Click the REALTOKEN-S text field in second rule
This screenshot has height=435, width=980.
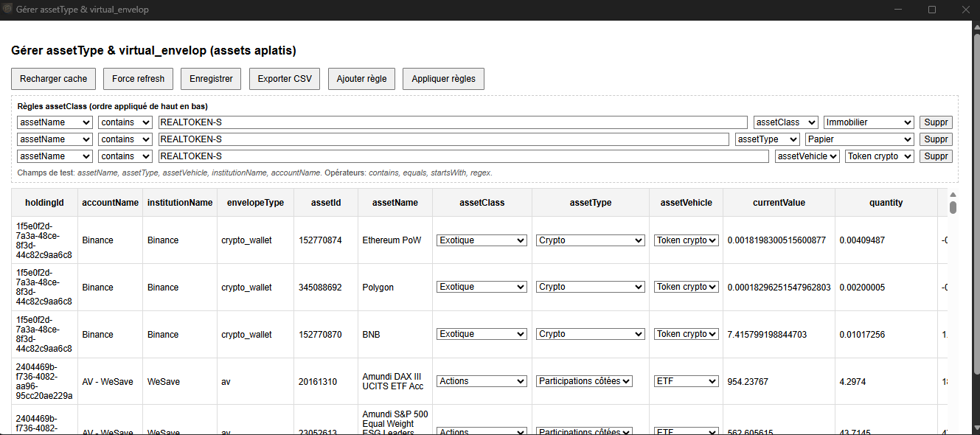442,139
